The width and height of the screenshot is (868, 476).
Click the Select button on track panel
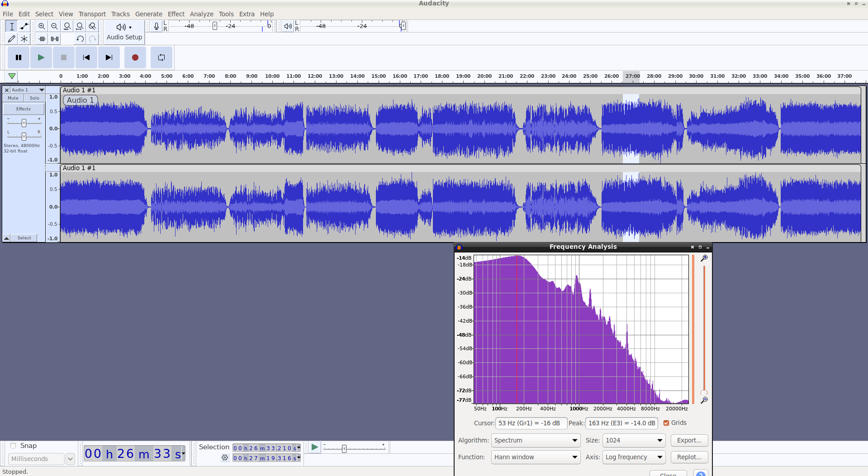click(24, 238)
